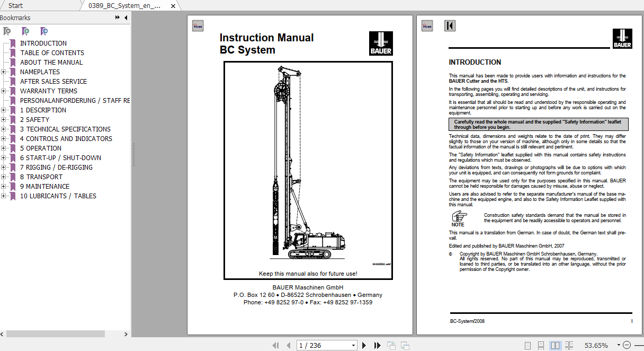Expand the WARRANTY TERMS bookmark
Screen dimensions: 644x351
tap(3, 91)
